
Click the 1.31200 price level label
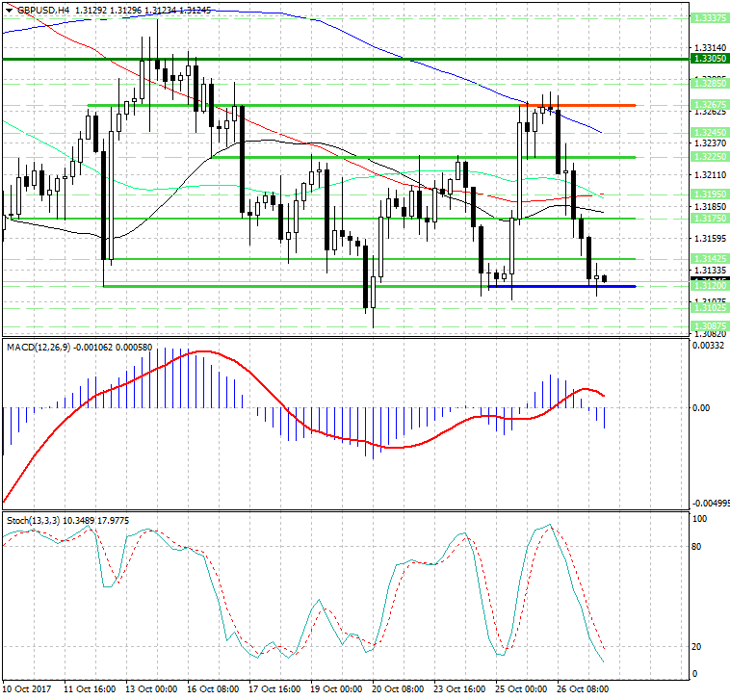[709, 286]
